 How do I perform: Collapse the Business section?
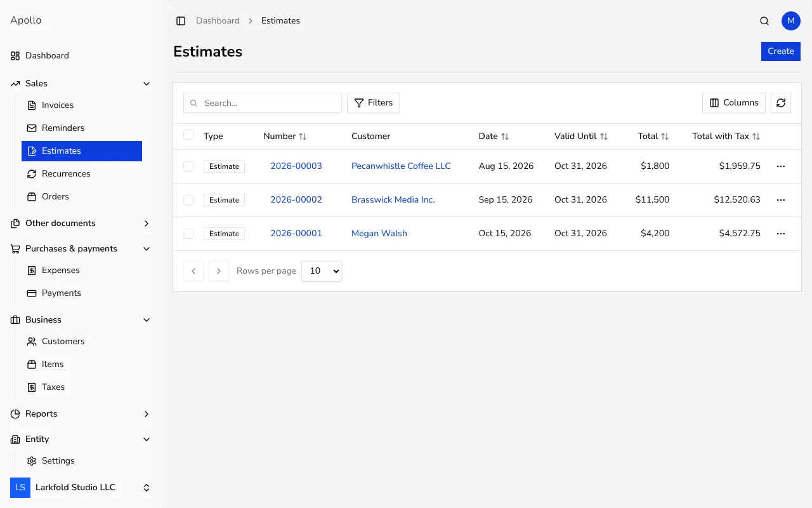pos(81,320)
